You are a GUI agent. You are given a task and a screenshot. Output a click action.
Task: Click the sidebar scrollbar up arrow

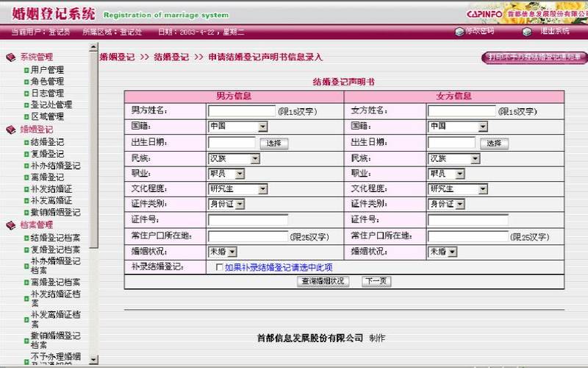coord(93,47)
